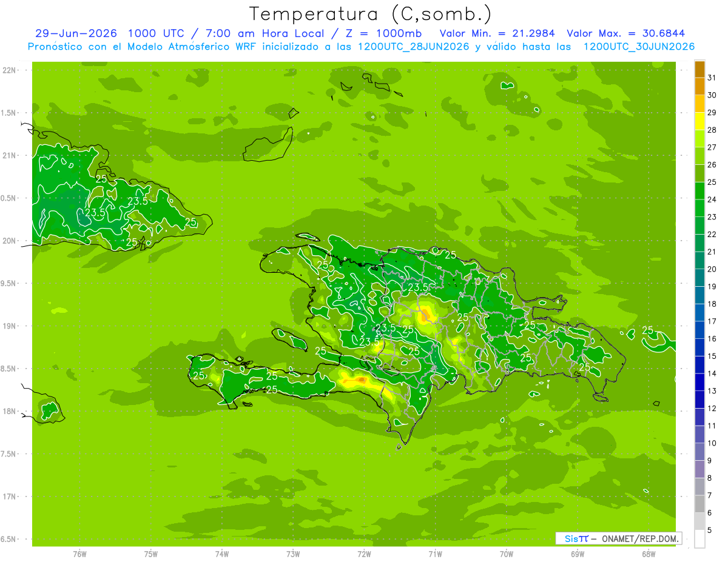Click the "21" label on the color scale

(712, 252)
